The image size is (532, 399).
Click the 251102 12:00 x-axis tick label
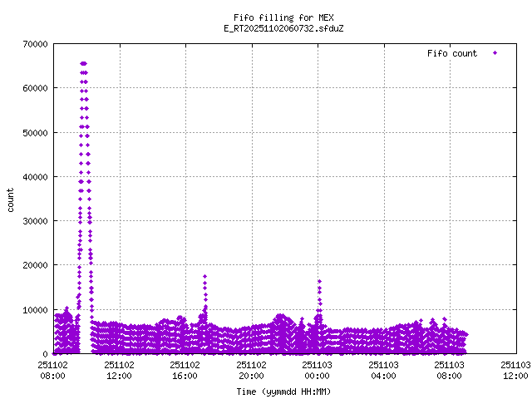click(x=119, y=369)
